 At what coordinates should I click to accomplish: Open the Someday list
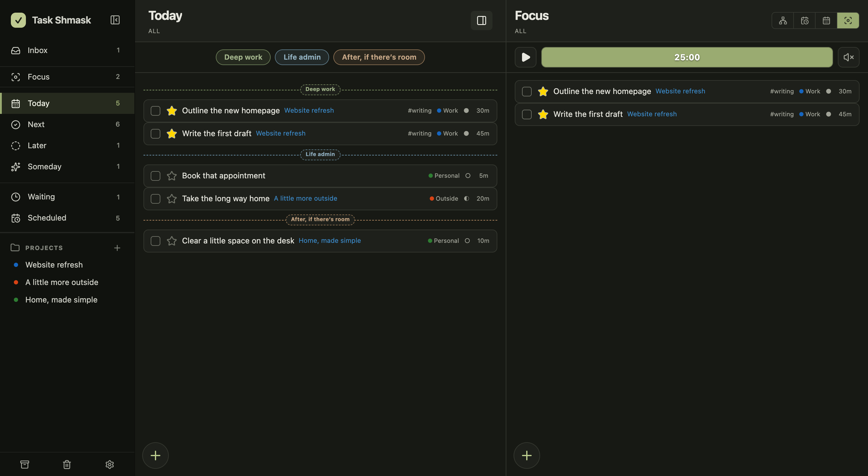coord(68,166)
